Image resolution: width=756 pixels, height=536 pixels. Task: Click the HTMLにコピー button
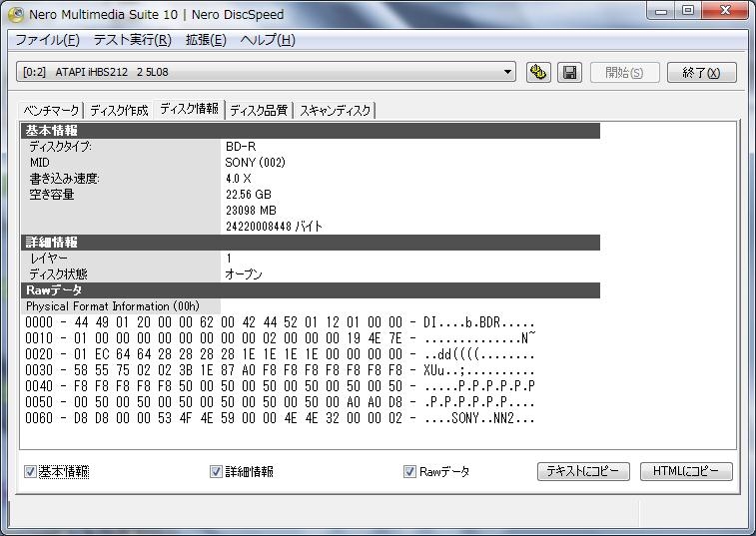click(x=686, y=471)
